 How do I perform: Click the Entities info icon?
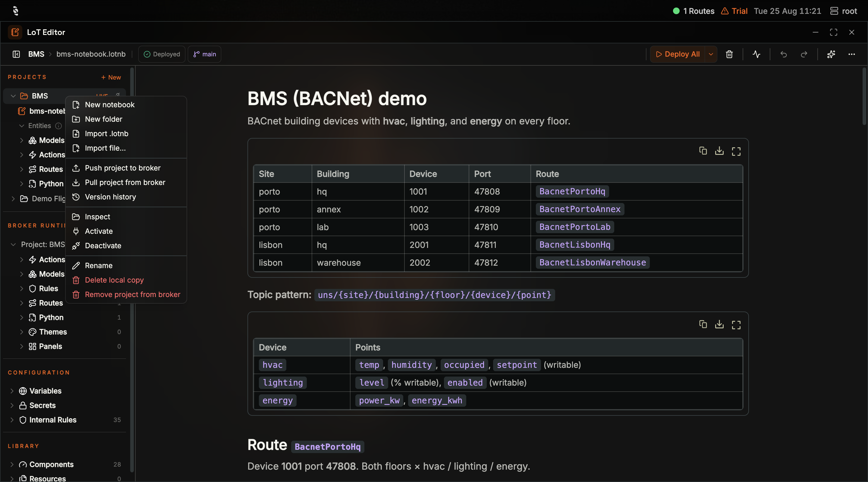[58, 126]
